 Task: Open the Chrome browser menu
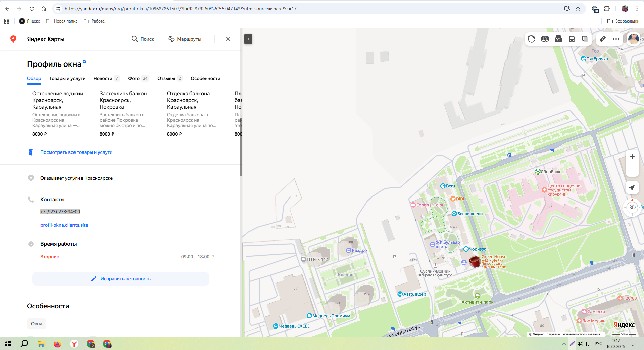point(637,9)
